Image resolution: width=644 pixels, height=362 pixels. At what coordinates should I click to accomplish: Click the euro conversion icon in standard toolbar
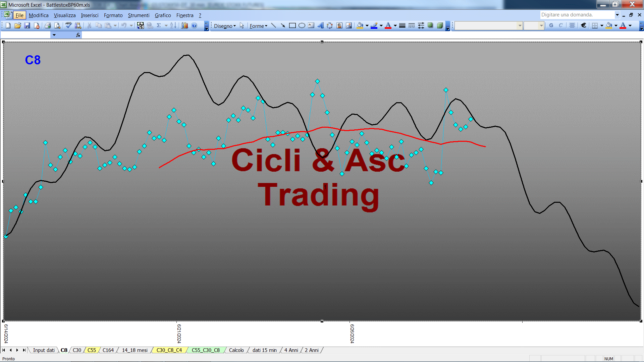[x=140, y=25]
